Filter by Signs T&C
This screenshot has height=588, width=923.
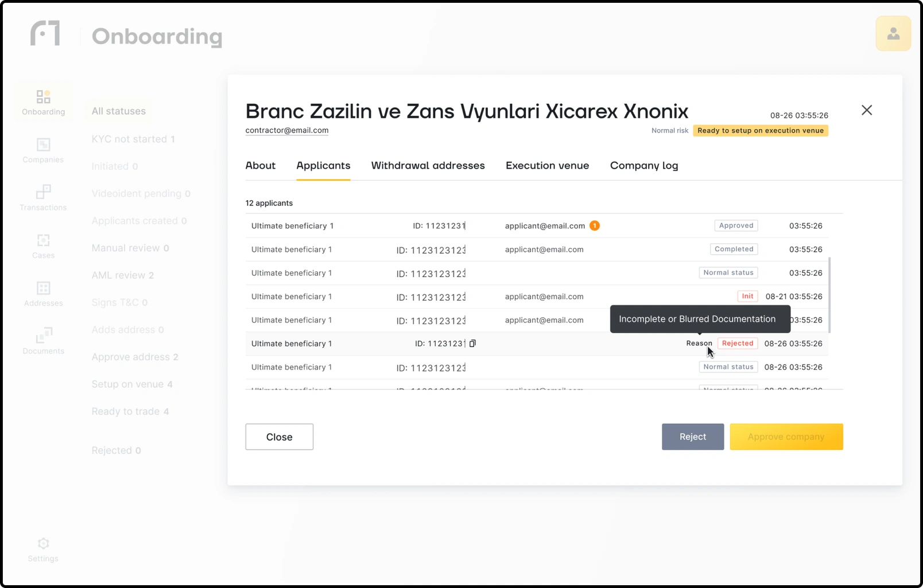pyautogui.click(x=119, y=302)
